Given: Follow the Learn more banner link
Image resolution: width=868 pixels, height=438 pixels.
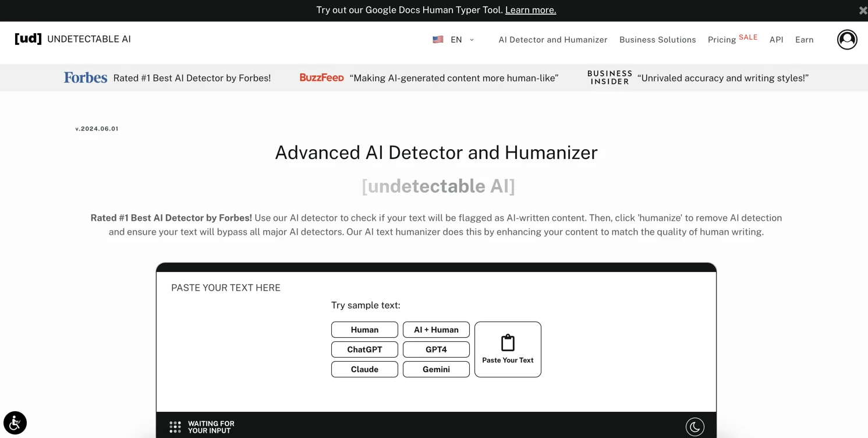Looking at the screenshot, I should click(530, 10).
